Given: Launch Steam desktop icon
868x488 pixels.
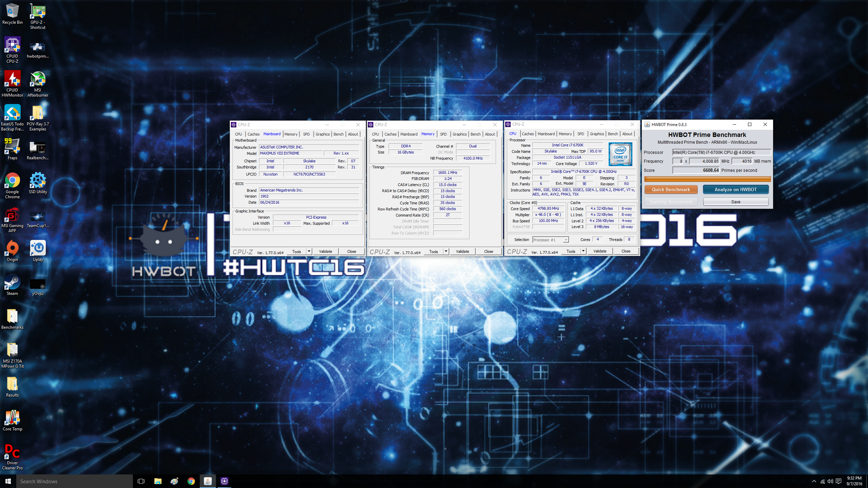Looking at the screenshot, I should pyautogui.click(x=13, y=285).
